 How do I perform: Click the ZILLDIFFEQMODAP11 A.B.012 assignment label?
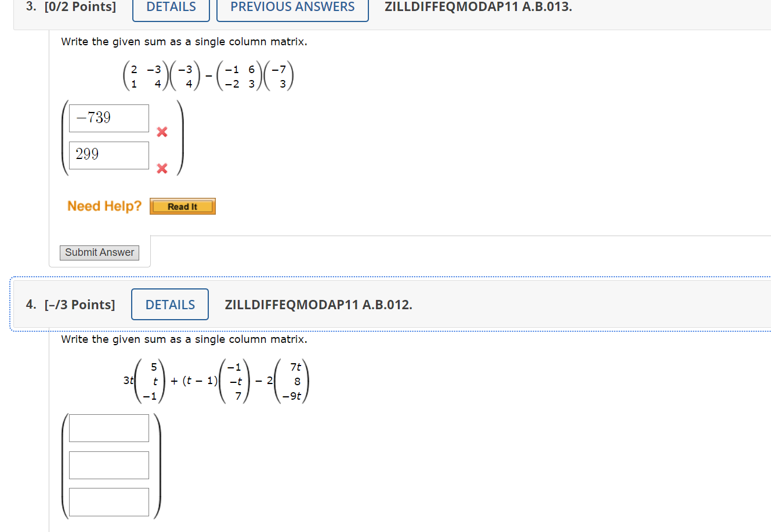(318, 304)
